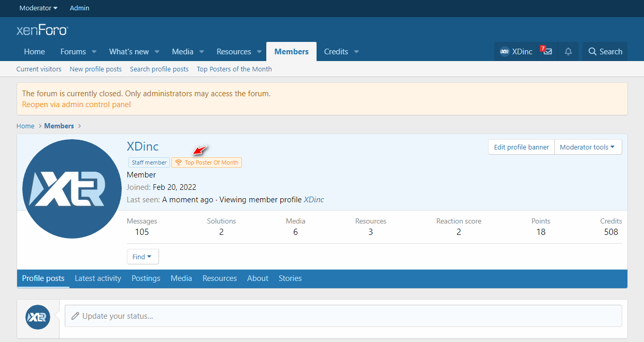The height and width of the screenshot is (342, 644).
Task: Select the Postings tab
Action: pyautogui.click(x=146, y=278)
